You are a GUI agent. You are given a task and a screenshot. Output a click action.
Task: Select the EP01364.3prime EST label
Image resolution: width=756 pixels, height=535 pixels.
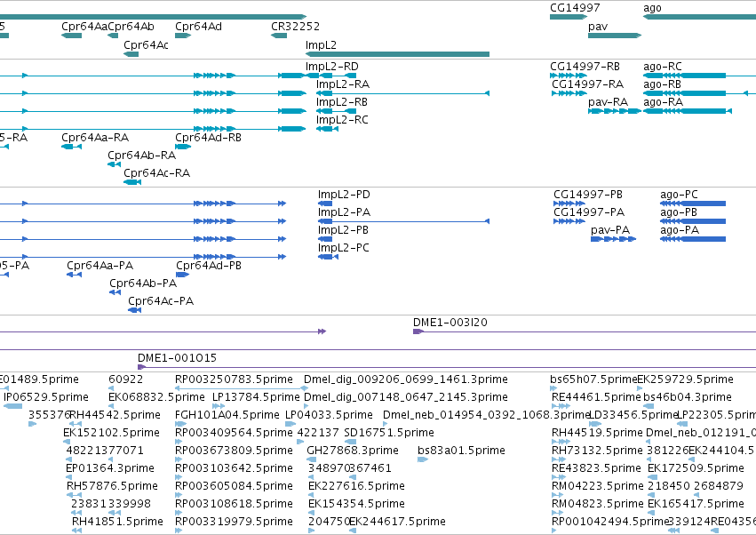110,469
